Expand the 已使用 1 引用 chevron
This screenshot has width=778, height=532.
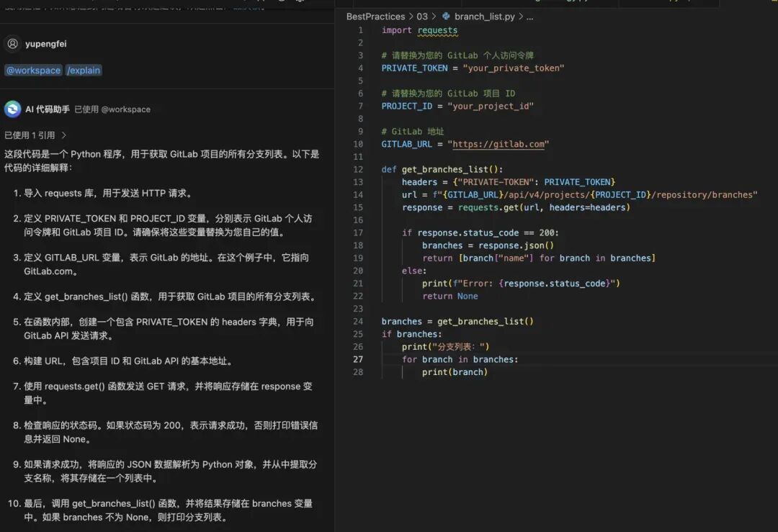tap(64, 135)
